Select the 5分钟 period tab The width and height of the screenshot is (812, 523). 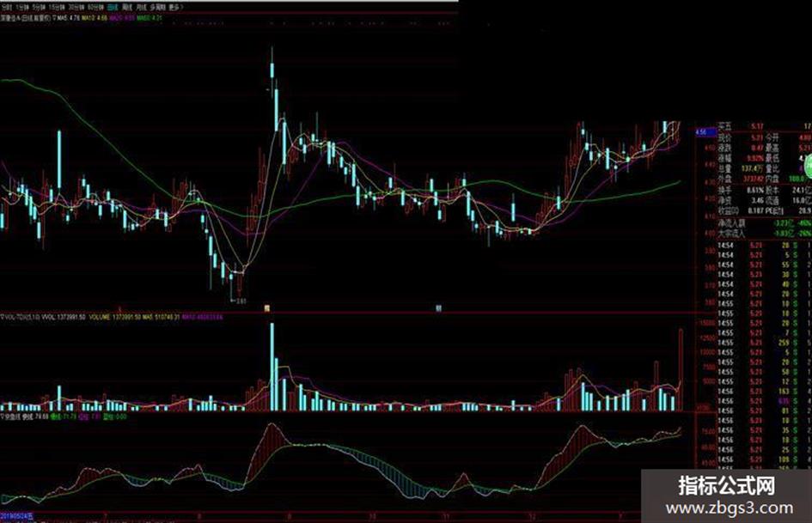39,7
